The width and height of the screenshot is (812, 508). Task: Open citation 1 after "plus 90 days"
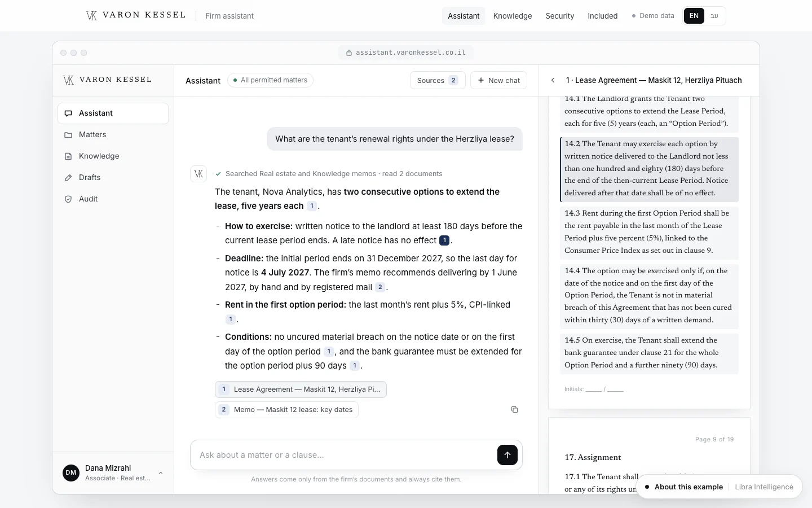pyautogui.click(x=355, y=366)
